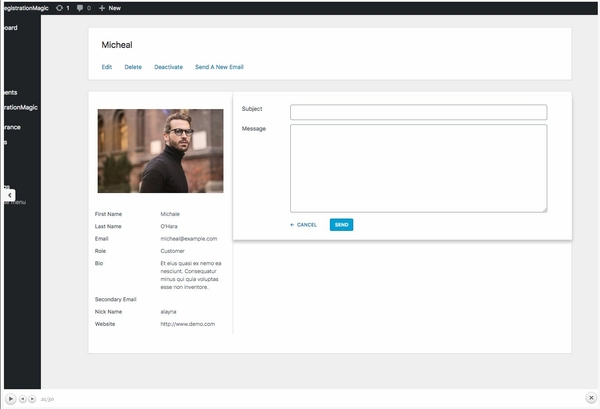Open the Comments sidebar item
600x409 pixels.
11,93
